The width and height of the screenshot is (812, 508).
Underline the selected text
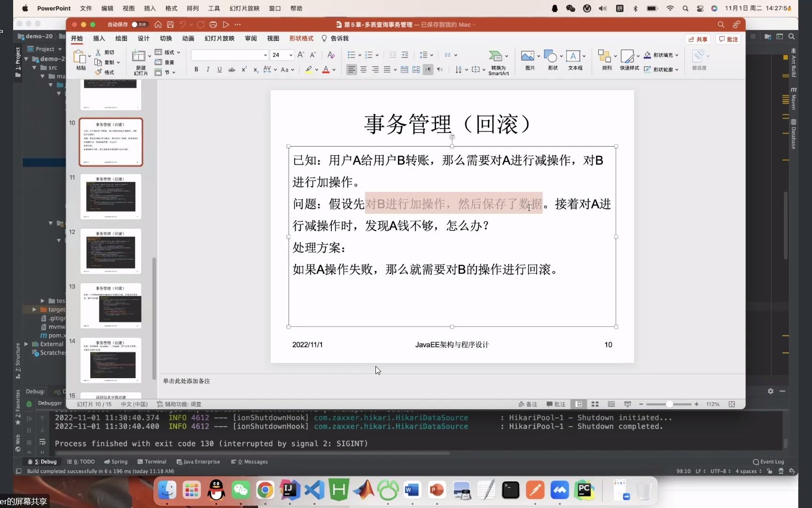point(219,70)
